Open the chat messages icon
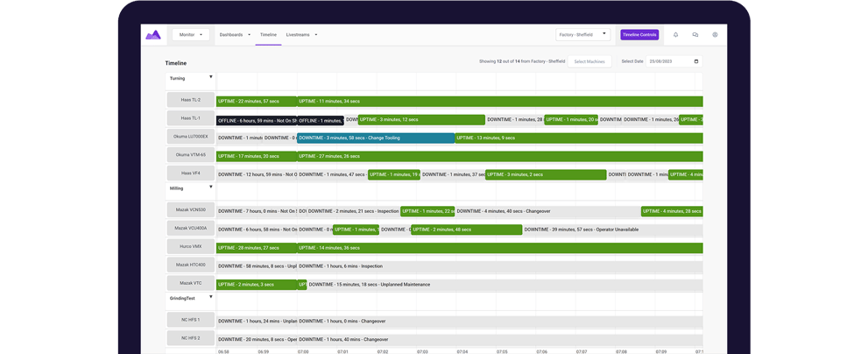The image size is (868, 354). 695,35
